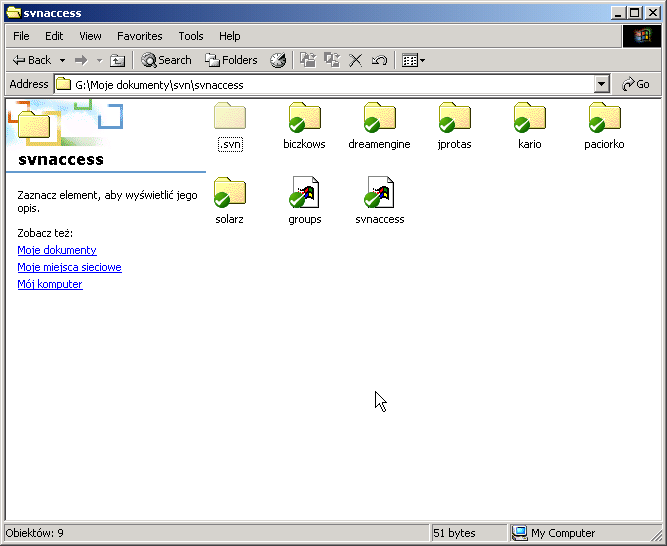Image resolution: width=667 pixels, height=546 pixels.
Task: Minimize the svnaccess window
Action: (618, 13)
